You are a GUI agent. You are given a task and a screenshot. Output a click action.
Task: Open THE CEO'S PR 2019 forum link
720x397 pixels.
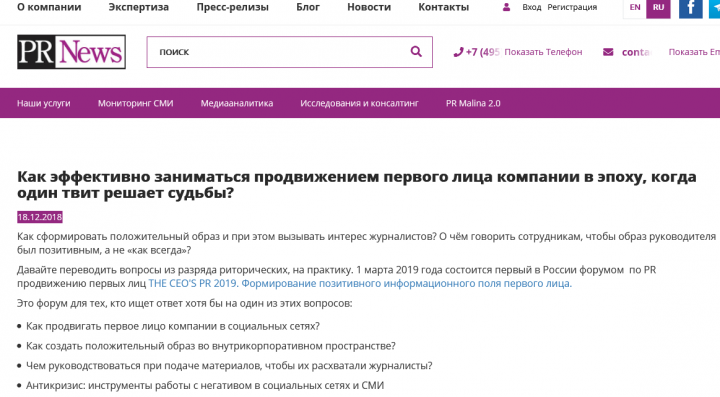360,284
